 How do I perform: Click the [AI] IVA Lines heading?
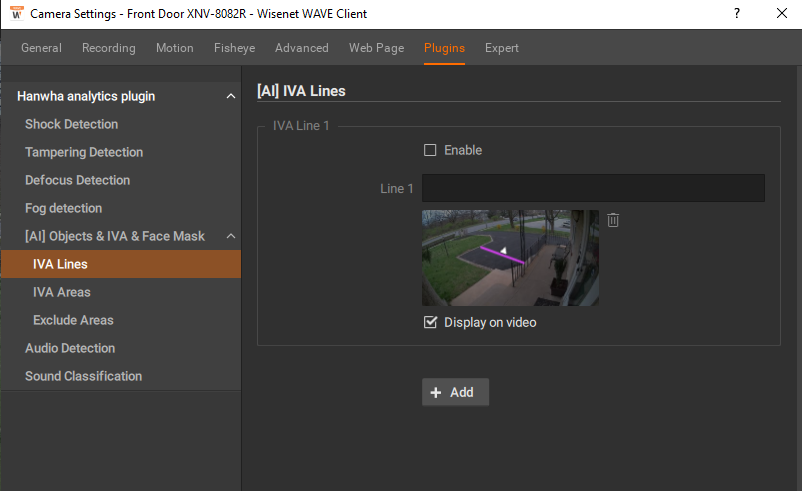[x=301, y=91]
